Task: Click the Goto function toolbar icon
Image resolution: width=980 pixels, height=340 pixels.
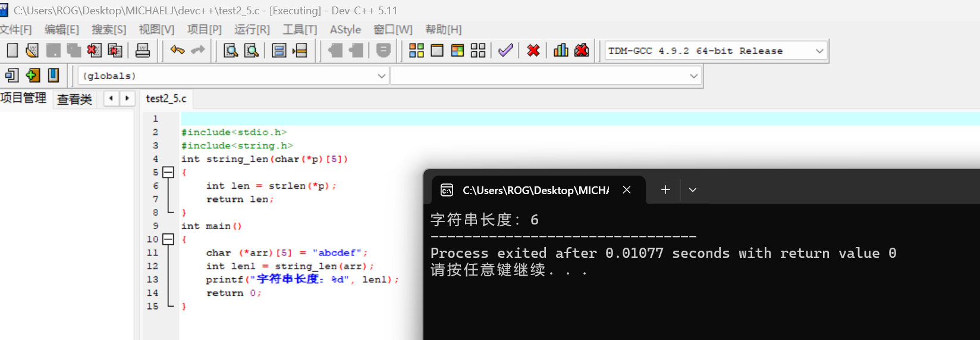Action: click(x=279, y=51)
